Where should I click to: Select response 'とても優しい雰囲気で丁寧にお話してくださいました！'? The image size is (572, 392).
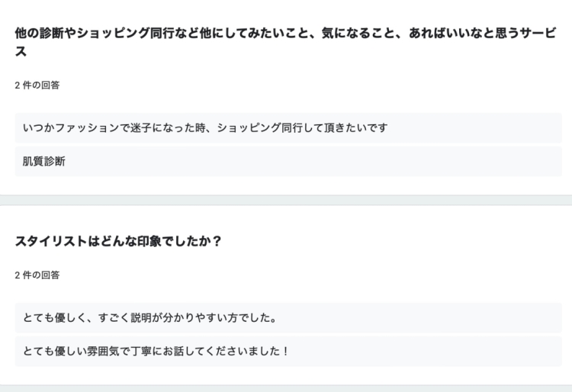[288, 352]
